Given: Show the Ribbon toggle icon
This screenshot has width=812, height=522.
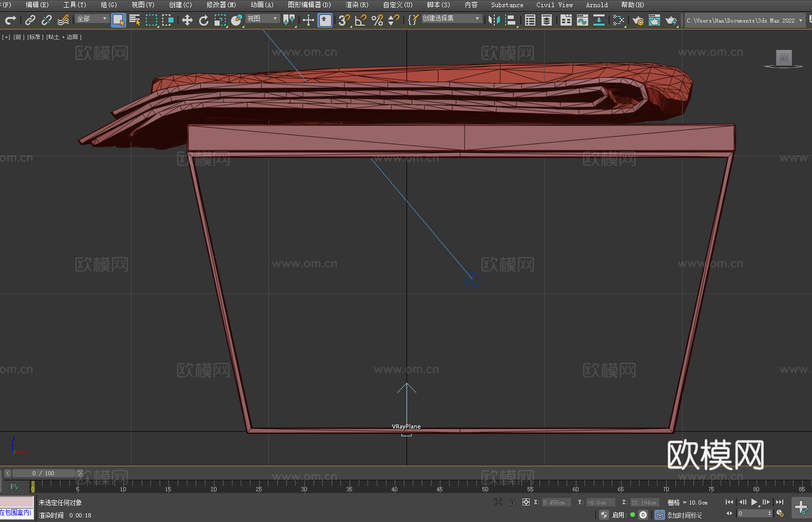Looking at the screenshot, I should (x=566, y=20).
